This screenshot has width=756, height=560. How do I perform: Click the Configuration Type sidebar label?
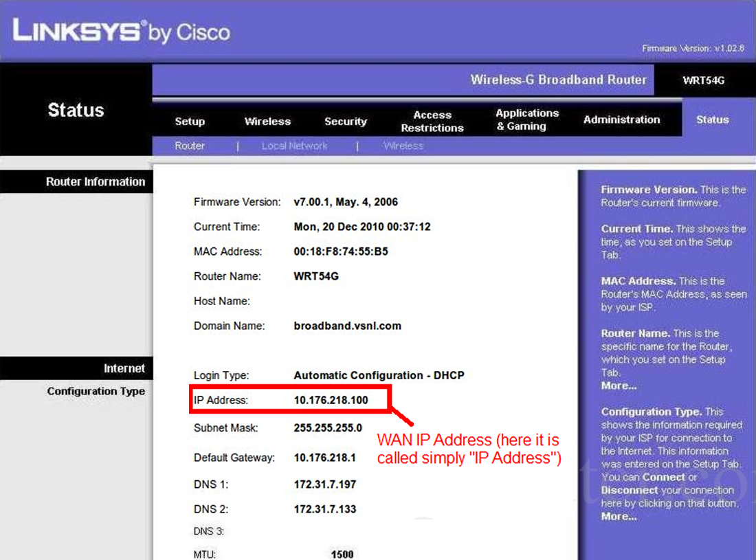(96, 392)
